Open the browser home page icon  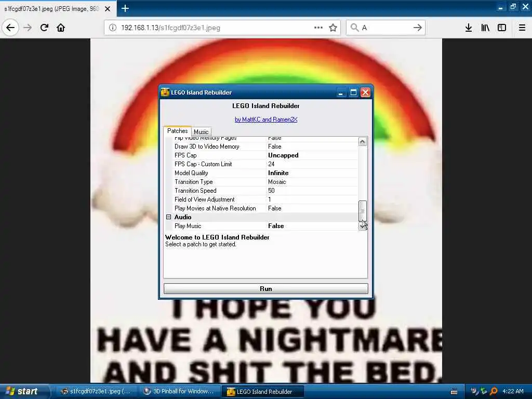[x=61, y=28]
